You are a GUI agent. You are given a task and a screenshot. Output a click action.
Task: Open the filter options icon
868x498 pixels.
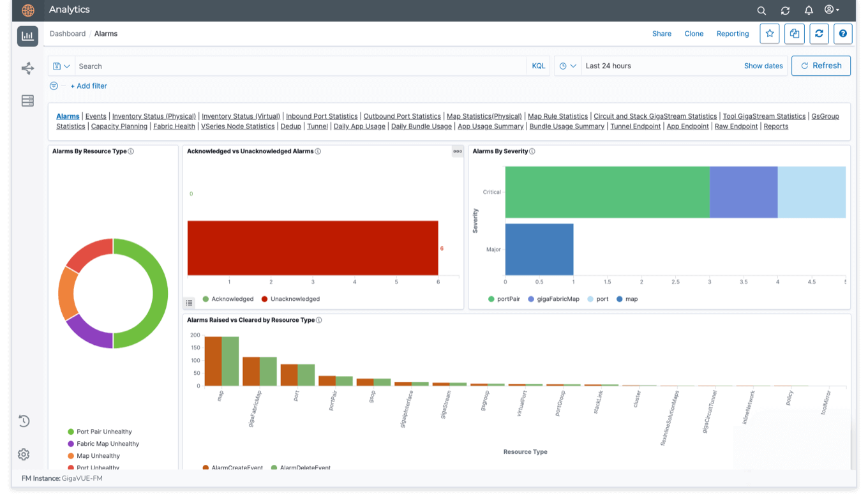point(54,86)
